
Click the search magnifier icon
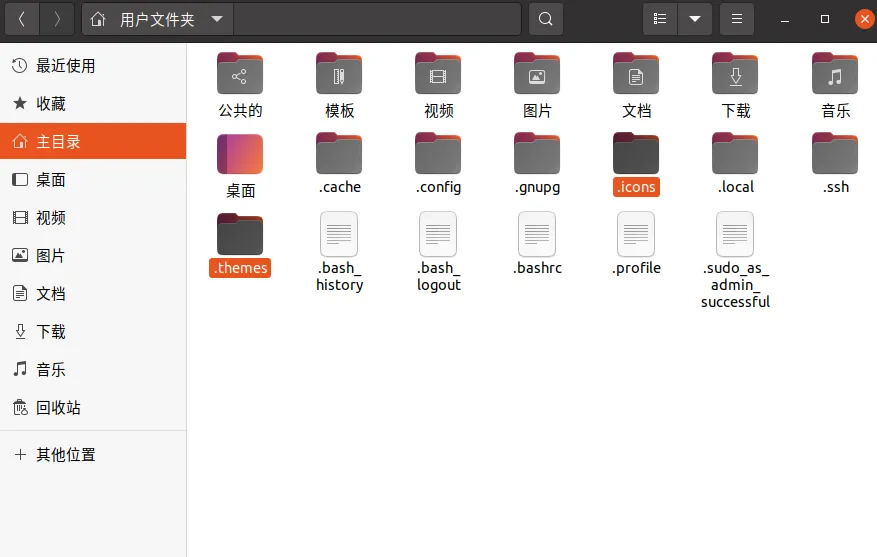point(545,19)
